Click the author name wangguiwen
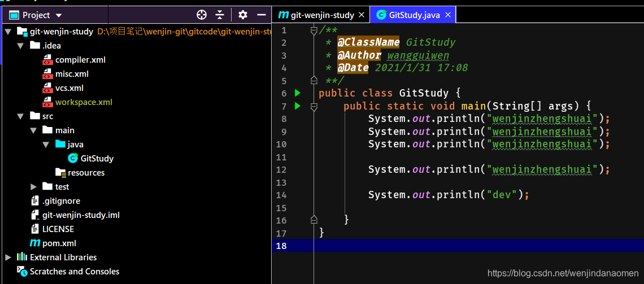 point(418,55)
